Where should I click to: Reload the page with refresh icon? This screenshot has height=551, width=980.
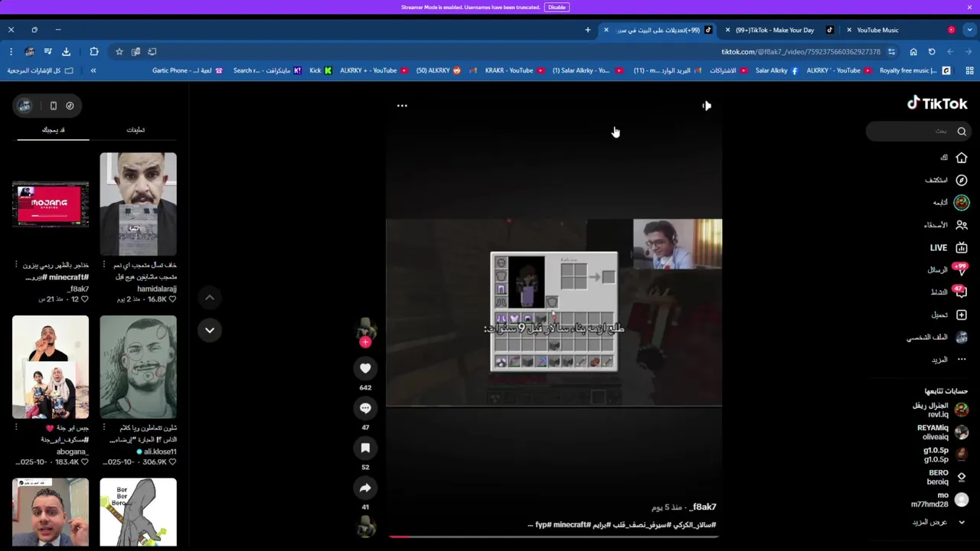coord(932,51)
